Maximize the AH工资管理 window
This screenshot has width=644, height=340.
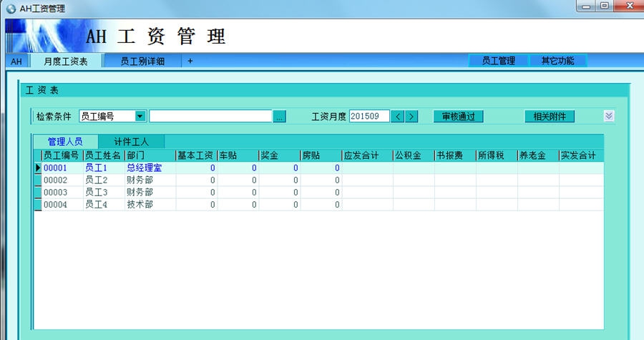[x=605, y=6]
